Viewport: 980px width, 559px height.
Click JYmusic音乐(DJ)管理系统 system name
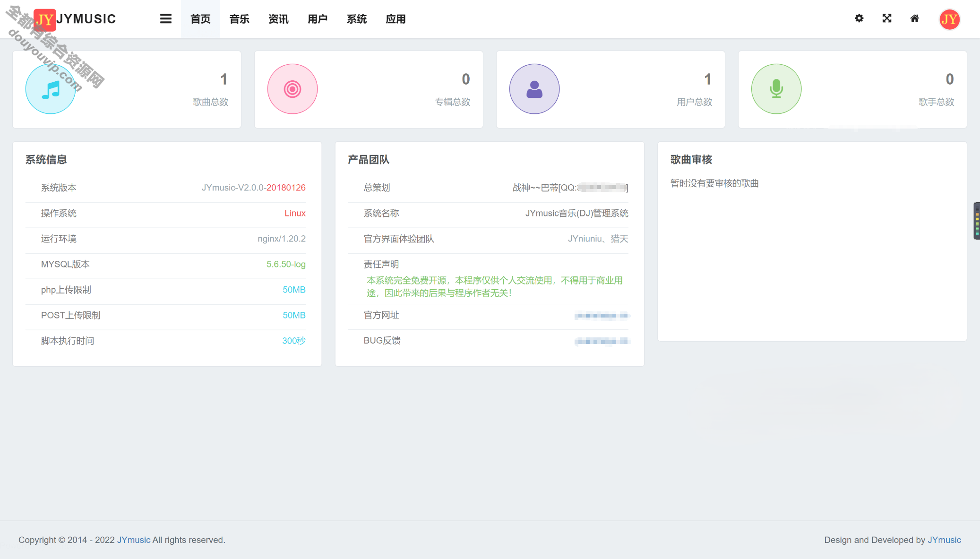(577, 213)
